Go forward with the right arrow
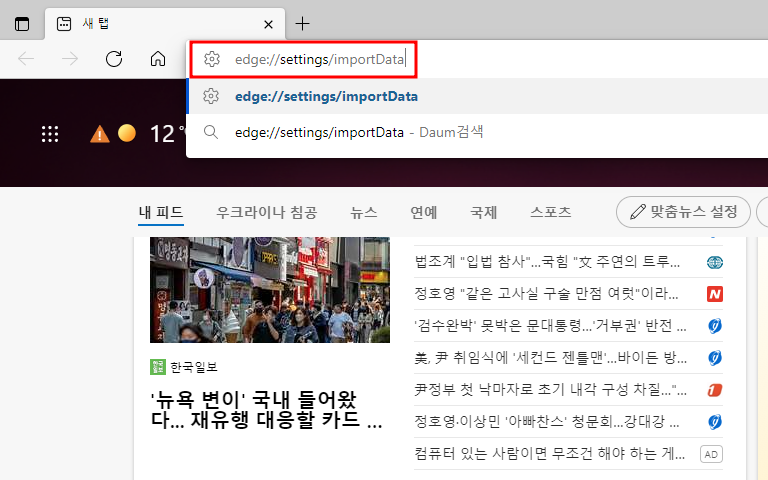The height and width of the screenshot is (480, 768). pos(70,59)
